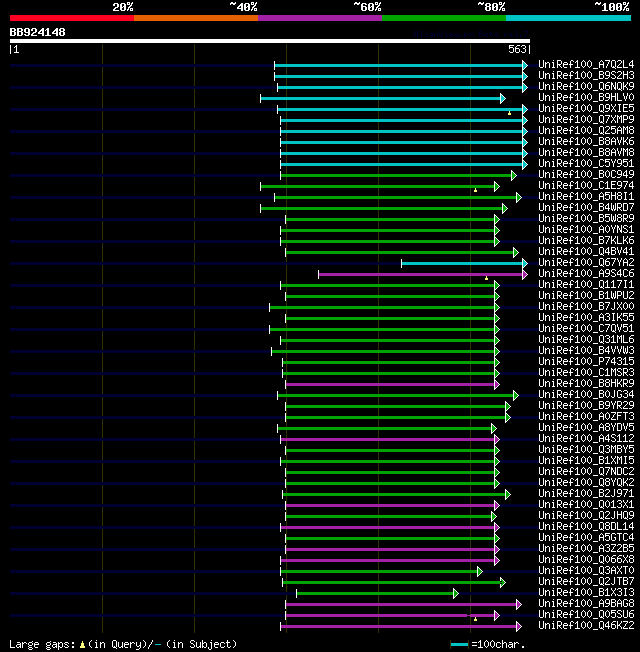
Task: Click the 563 end position label
Action: click(x=517, y=49)
